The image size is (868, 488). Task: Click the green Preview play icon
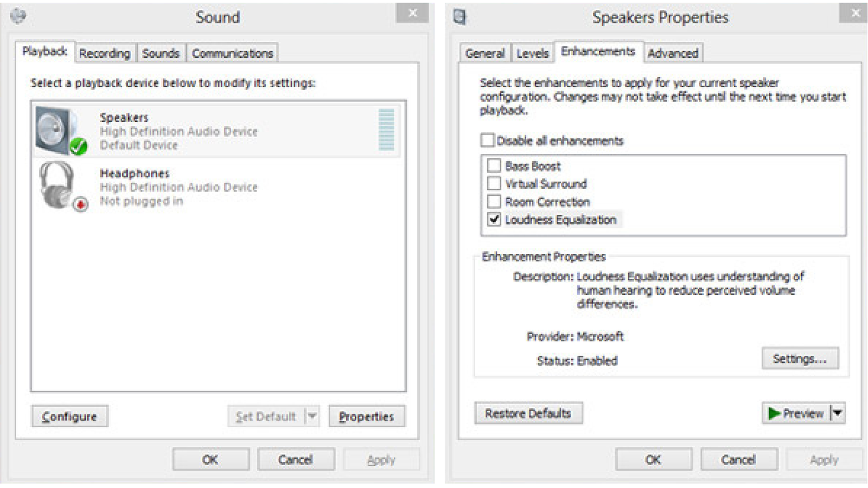[x=774, y=414]
